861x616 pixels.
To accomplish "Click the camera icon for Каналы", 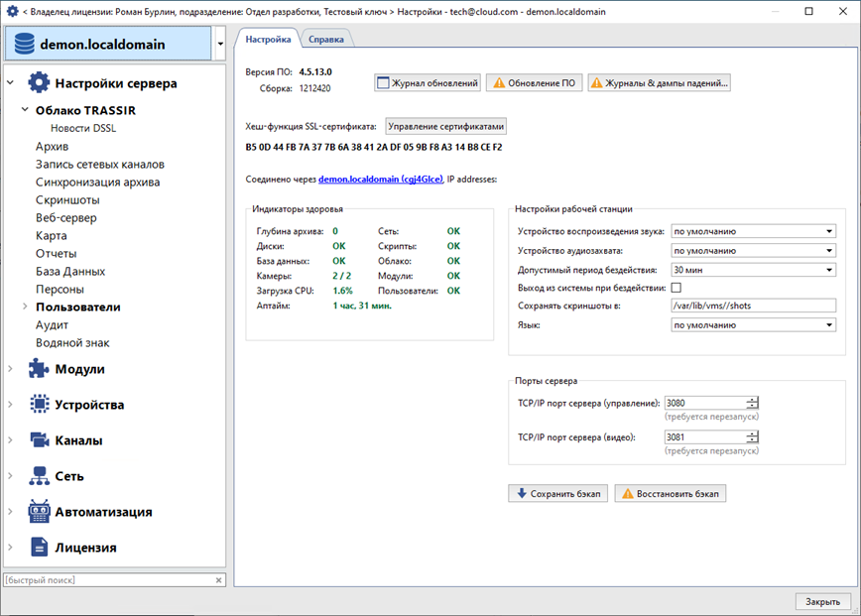I will [x=39, y=440].
